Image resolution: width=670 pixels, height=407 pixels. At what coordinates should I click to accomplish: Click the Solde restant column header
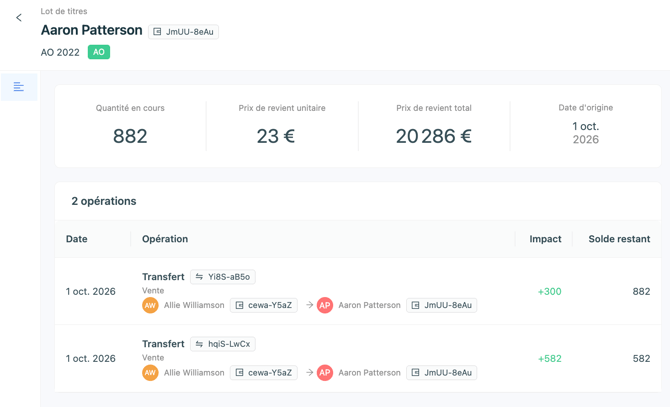(619, 239)
